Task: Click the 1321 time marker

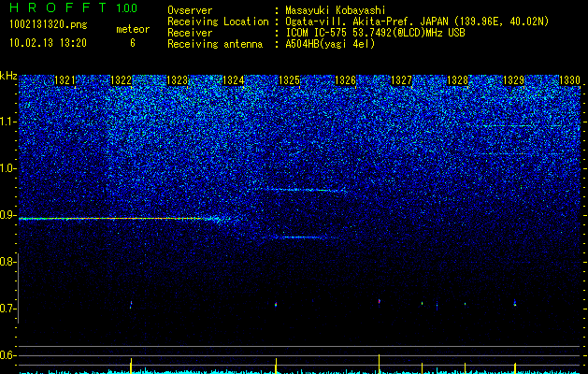Action: 65,80
